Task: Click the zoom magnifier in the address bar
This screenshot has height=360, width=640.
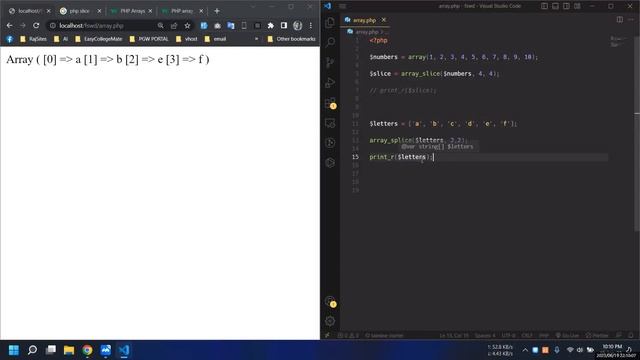Action: [x=160, y=25]
